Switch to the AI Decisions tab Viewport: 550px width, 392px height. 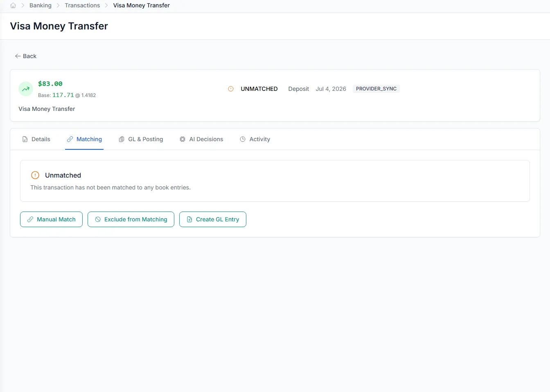click(201, 139)
